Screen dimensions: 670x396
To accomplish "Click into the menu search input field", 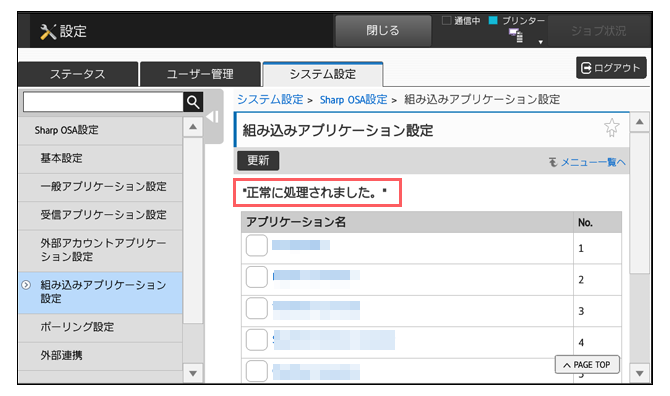I will pos(103,102).
